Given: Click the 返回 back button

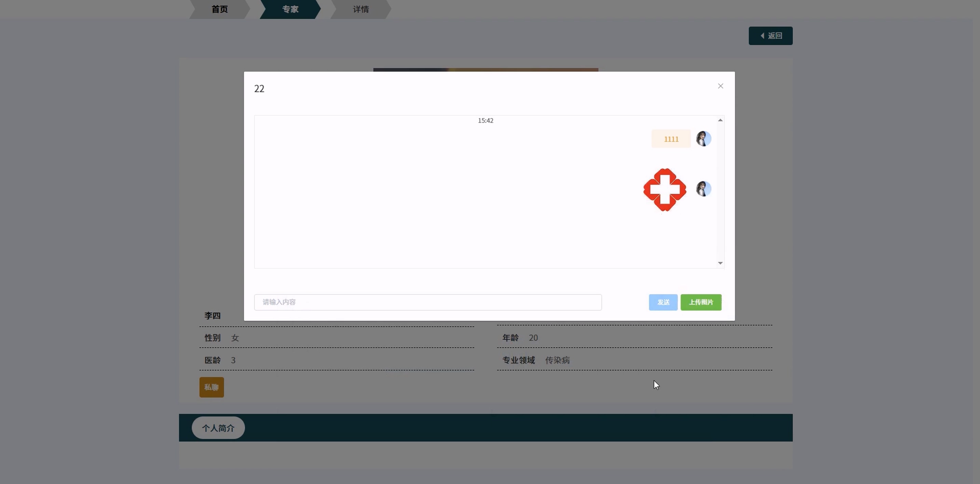Looking at the screenshot, I should (x=771, y=36).
